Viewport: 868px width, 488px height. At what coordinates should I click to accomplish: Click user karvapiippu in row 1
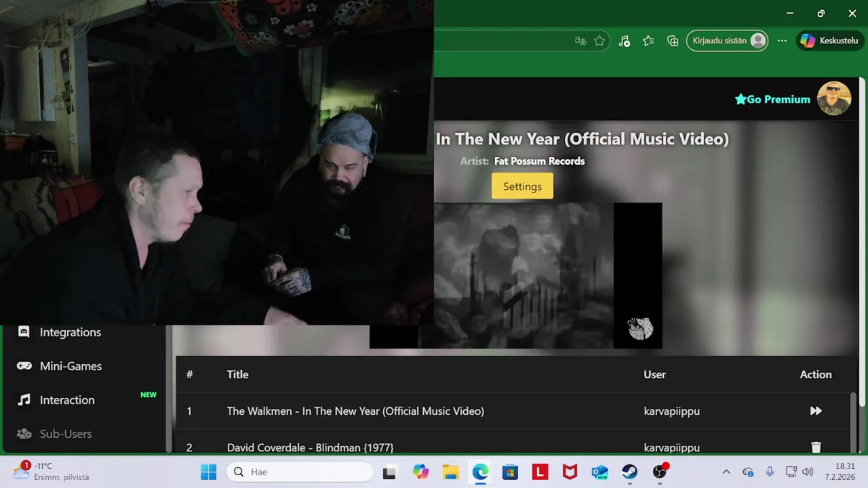pyautogui.click(x=671, y=411)
